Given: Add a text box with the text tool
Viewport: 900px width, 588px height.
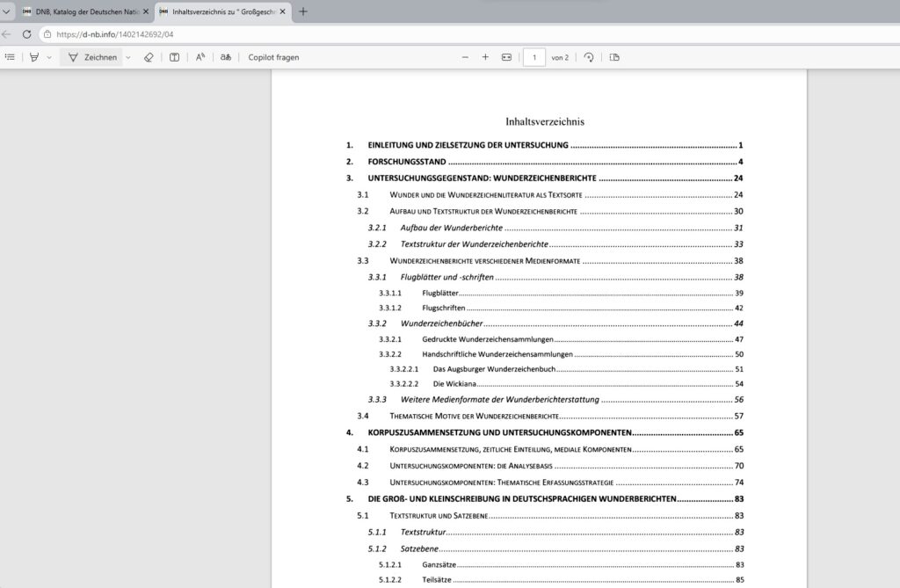Looking at the screenshot, I should [175, 57].
